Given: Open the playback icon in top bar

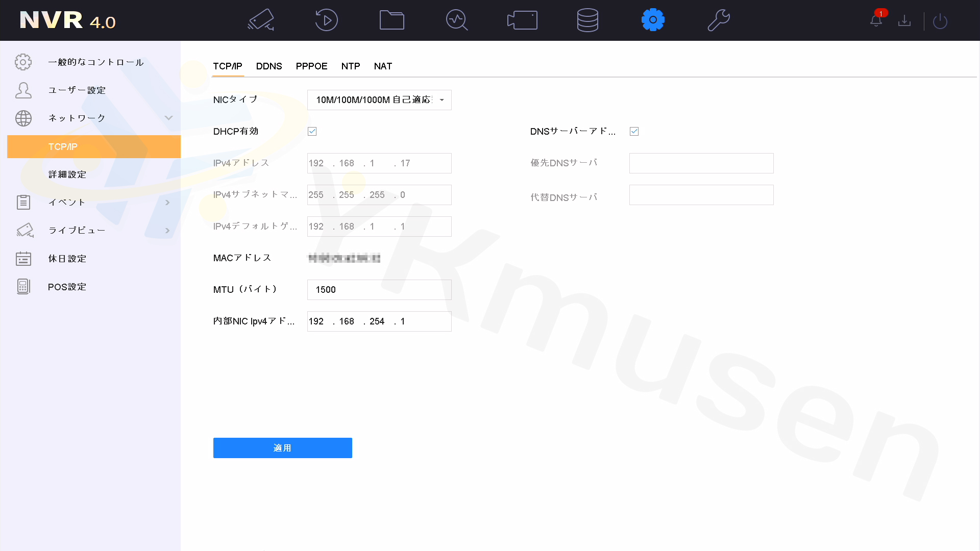Looking at the screenshot, I should [x=326, y=20].
